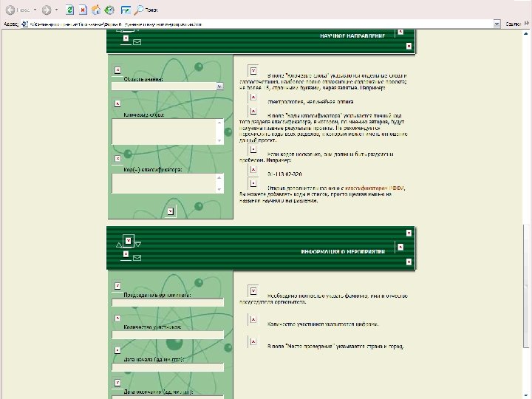Screen dimensions: 532x399
Task: Go to the Home page icon
Action: tap(96, 10)
